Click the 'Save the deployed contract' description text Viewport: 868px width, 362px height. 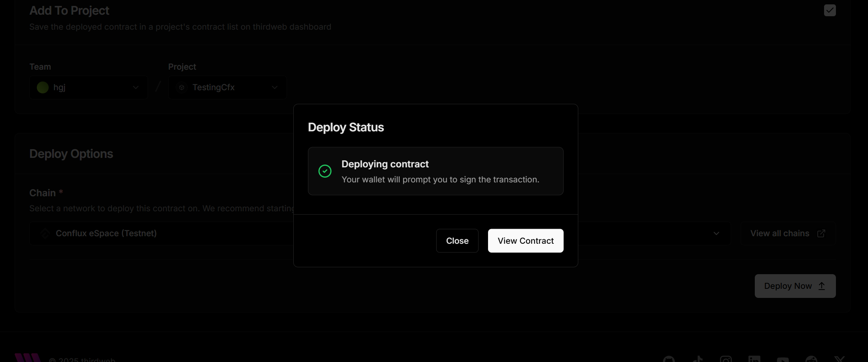coord(180,27)
